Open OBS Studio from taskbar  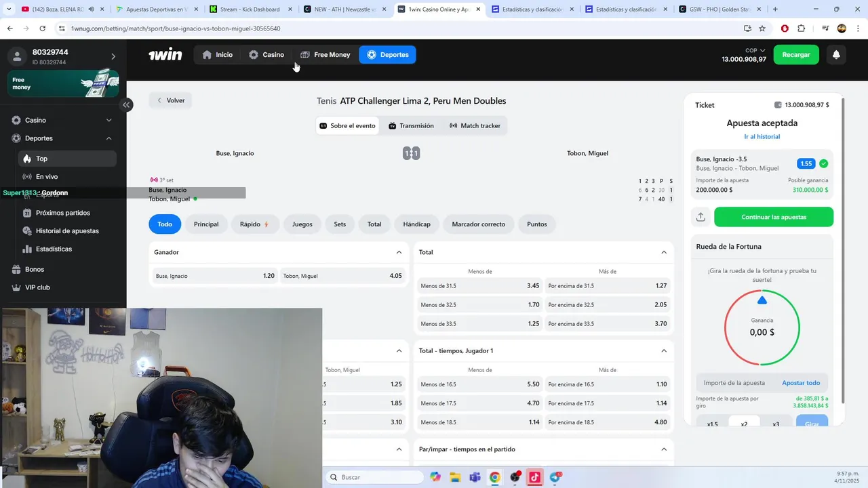(515, 477)
